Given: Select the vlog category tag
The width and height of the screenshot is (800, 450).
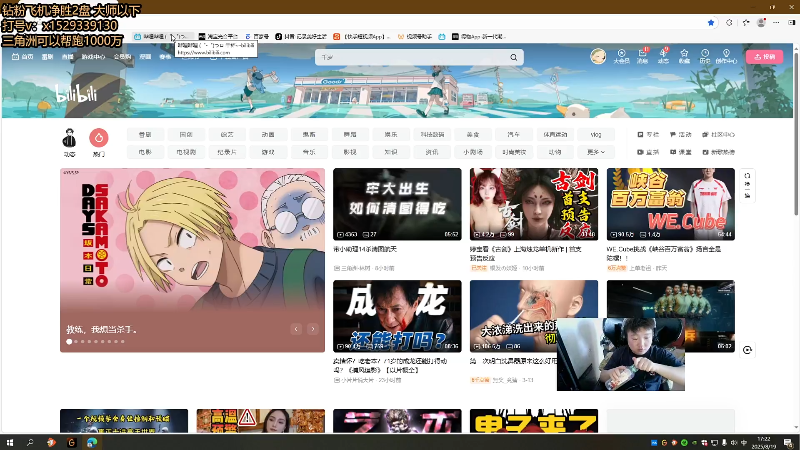Looking at the screenshot, I should pyautogui.click(x=596, y=135).
